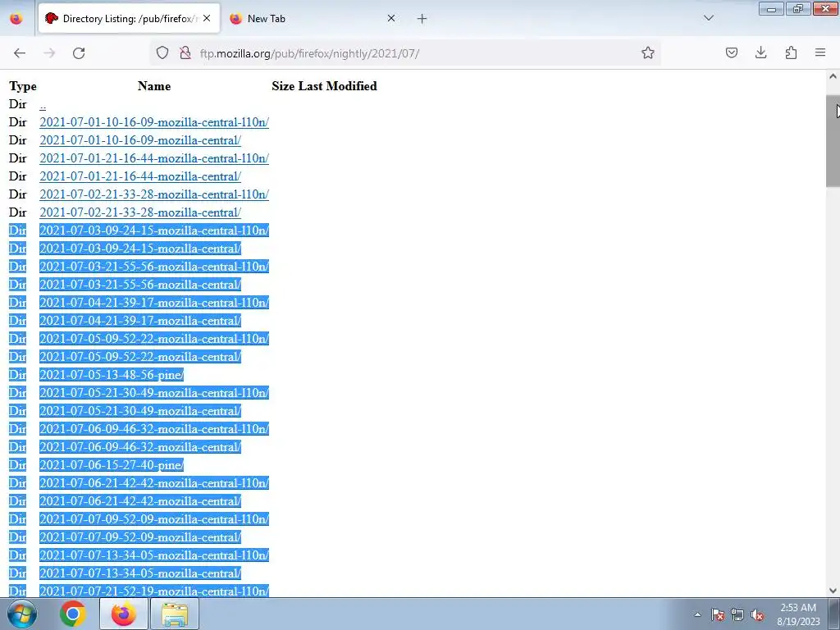
Task: Click the 'Last Modified' column header
Action: [337, 86]
